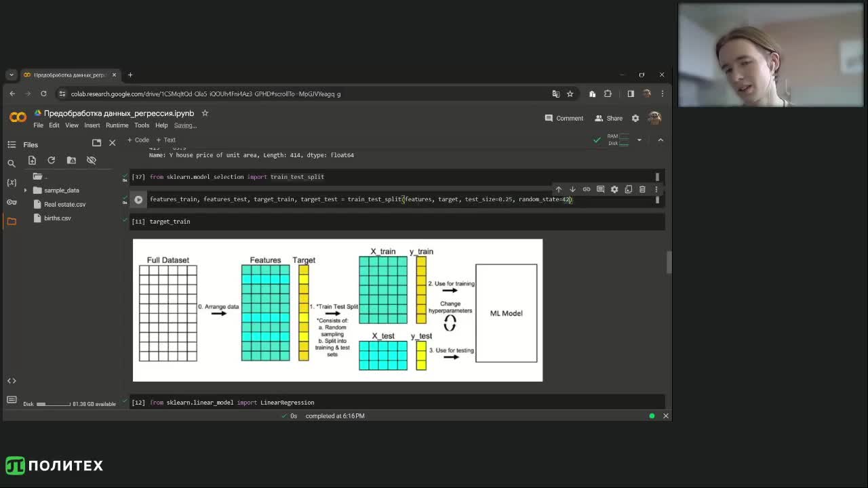868x488 pixels.
Task: Open the Edit menu
Action: 54,125
